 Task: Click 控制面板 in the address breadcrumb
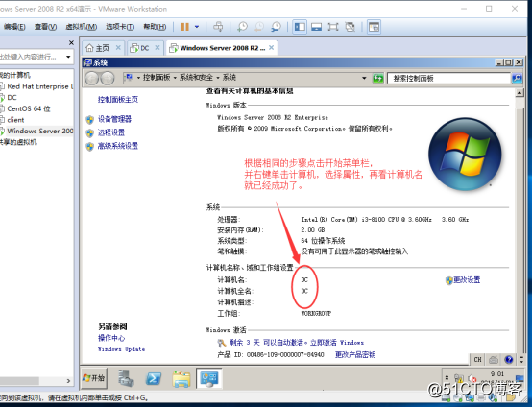157,78
